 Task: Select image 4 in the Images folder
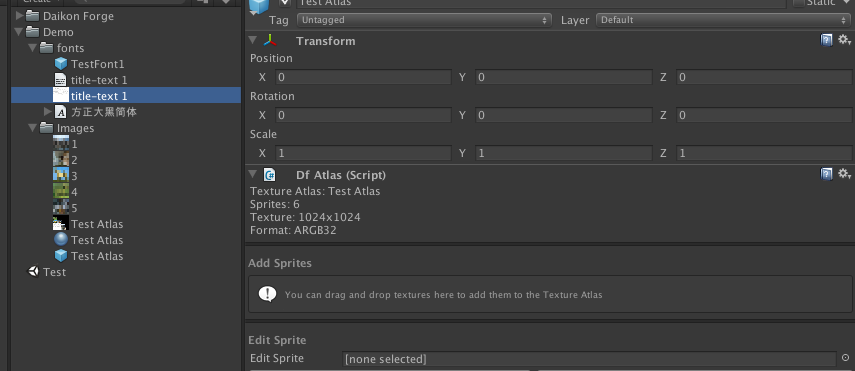click(x=61, y=192)
